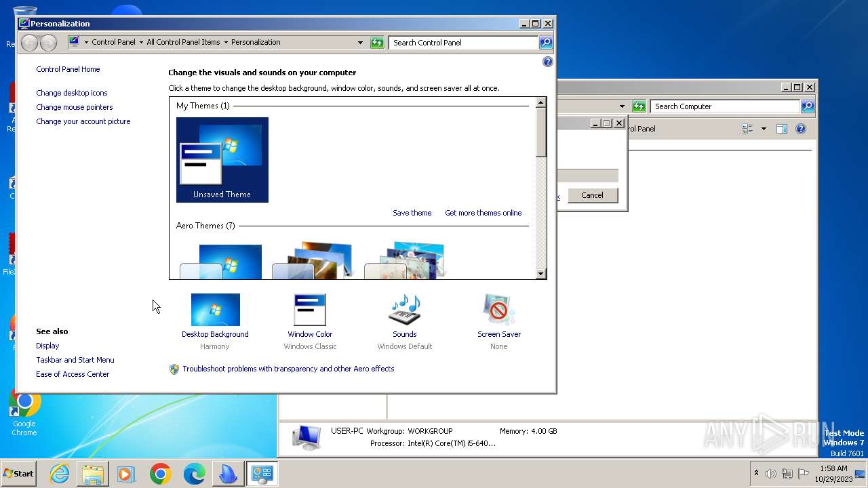This screenshot has height=488, width=868.
Task: Select the Architecture Aero theme thumbnail
Action: tap(313, 262)
